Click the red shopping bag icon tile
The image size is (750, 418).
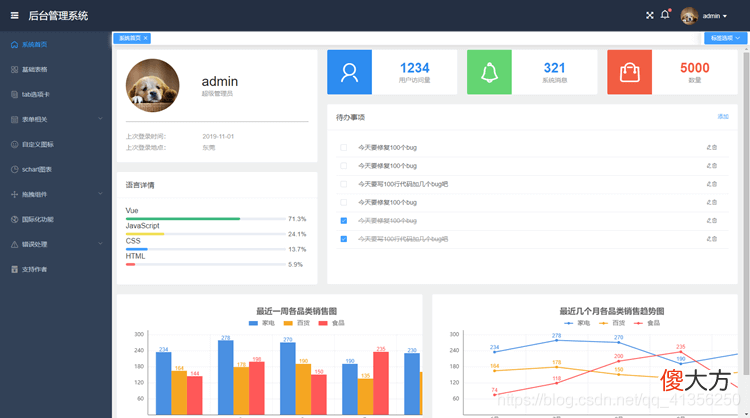click(x=629, y=72)
